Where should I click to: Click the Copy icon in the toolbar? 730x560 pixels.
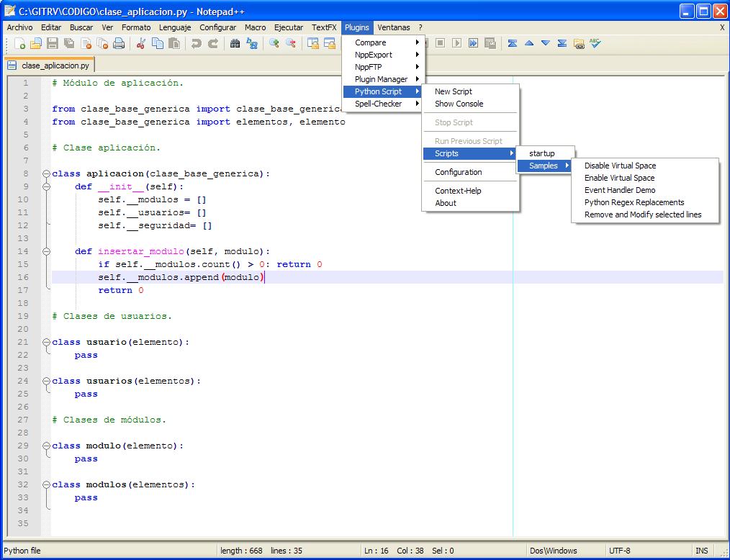point(158,44)
